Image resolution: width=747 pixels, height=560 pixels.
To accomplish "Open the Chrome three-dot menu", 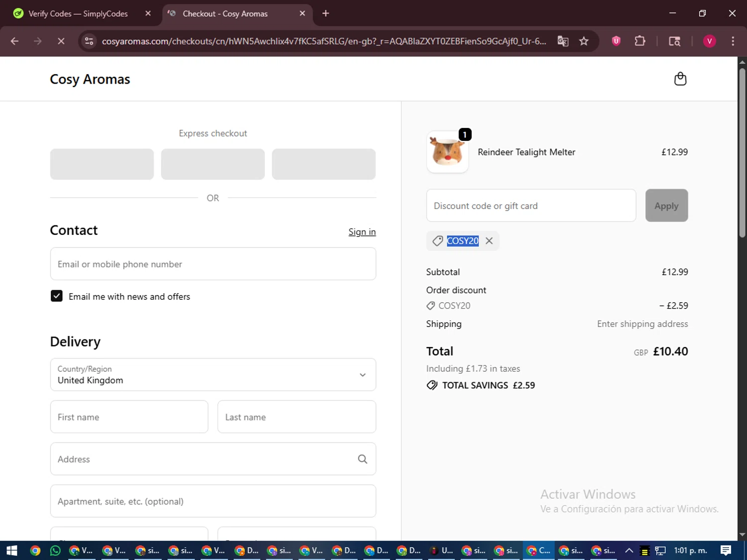I will pyautogui.click(x=733, y=41).
